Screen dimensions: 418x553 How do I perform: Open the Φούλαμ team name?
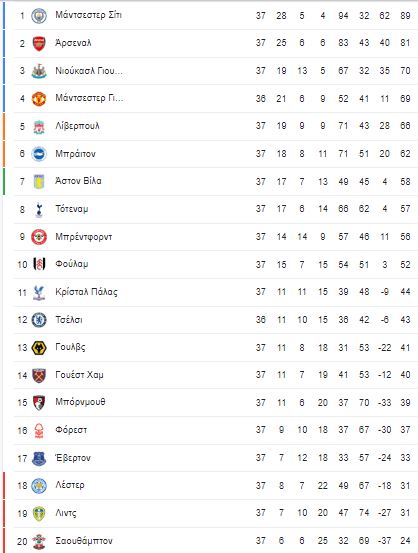(x=72, y=264)
